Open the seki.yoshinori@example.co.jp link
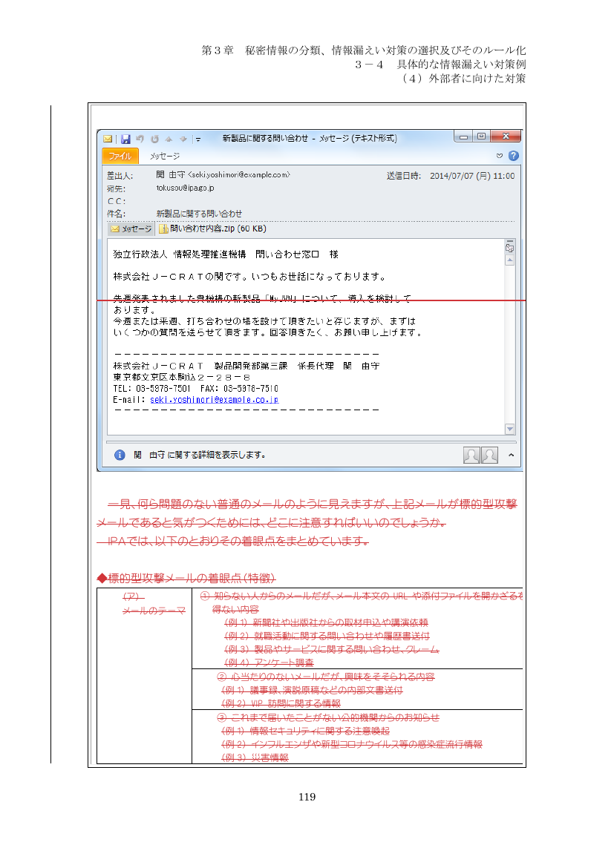Image resolution: width=614 pixels, height=868 pixels. (214, 400)
